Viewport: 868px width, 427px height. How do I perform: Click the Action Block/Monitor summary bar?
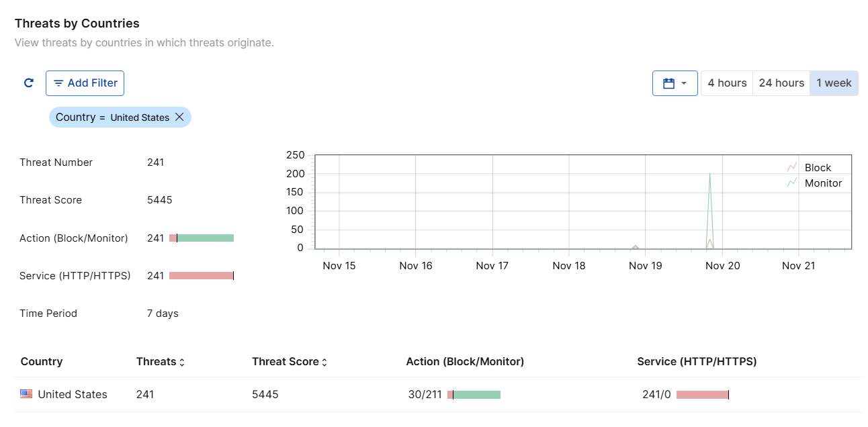coord(202,238)
